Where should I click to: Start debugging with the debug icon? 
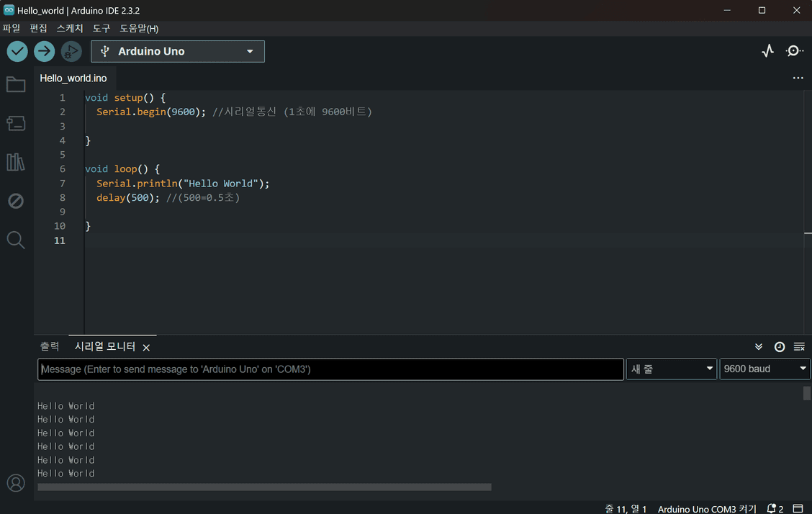point(71,51)
